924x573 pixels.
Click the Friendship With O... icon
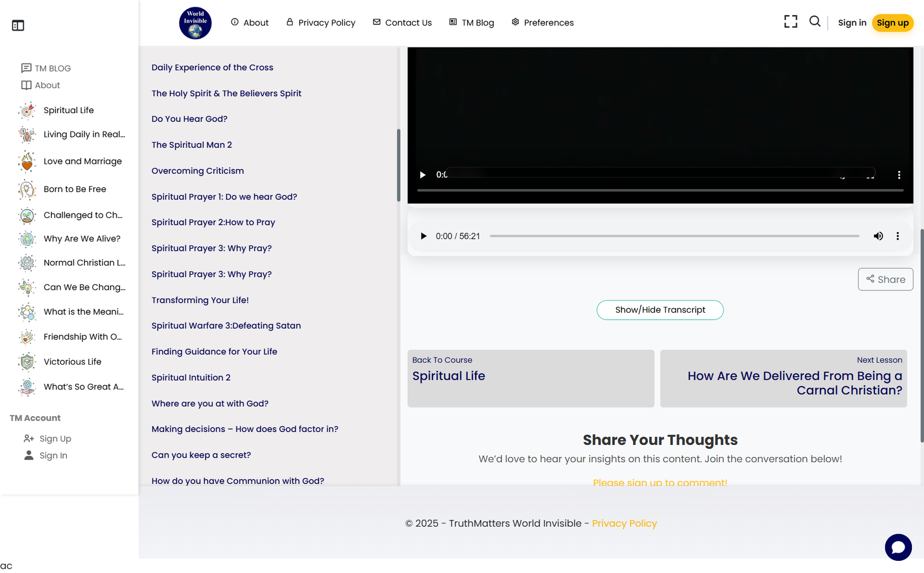pos(27,337)
